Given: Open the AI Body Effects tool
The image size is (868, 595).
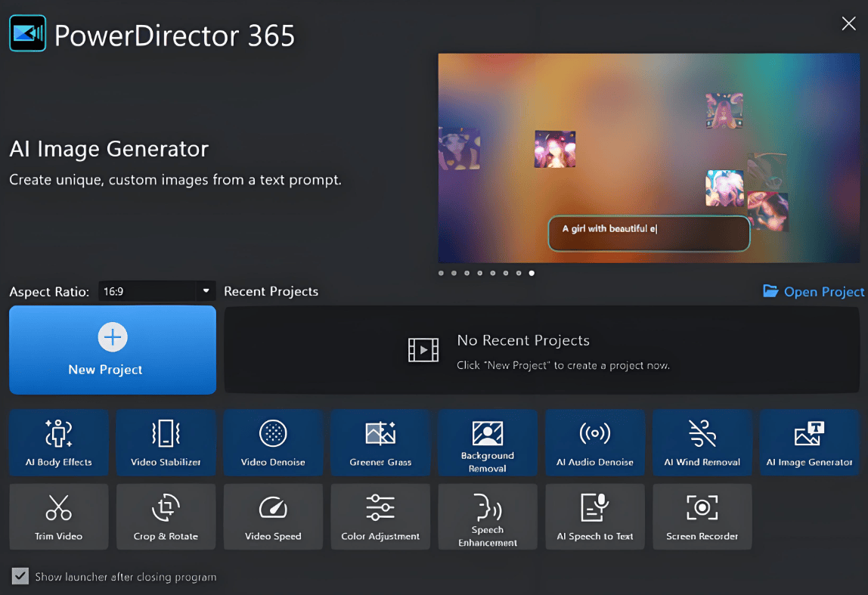Looking at the screenshot, I should tap(59, 442).
